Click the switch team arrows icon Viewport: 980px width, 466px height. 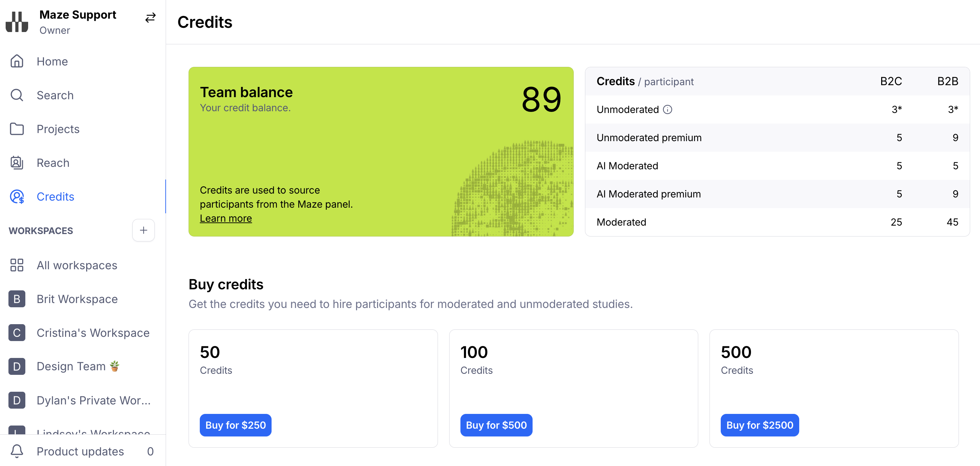(x=150, y=18)
